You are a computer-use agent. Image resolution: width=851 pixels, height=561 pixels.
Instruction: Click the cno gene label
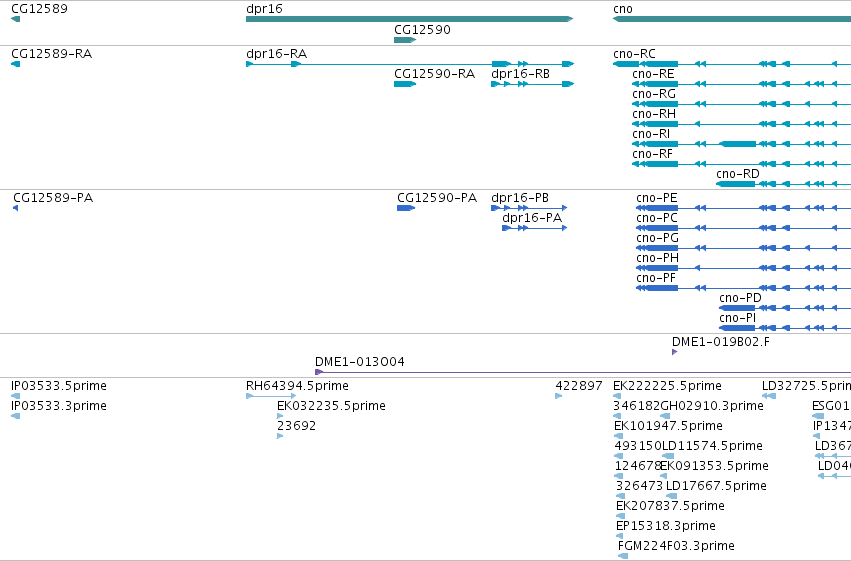(x=623, y=9)
